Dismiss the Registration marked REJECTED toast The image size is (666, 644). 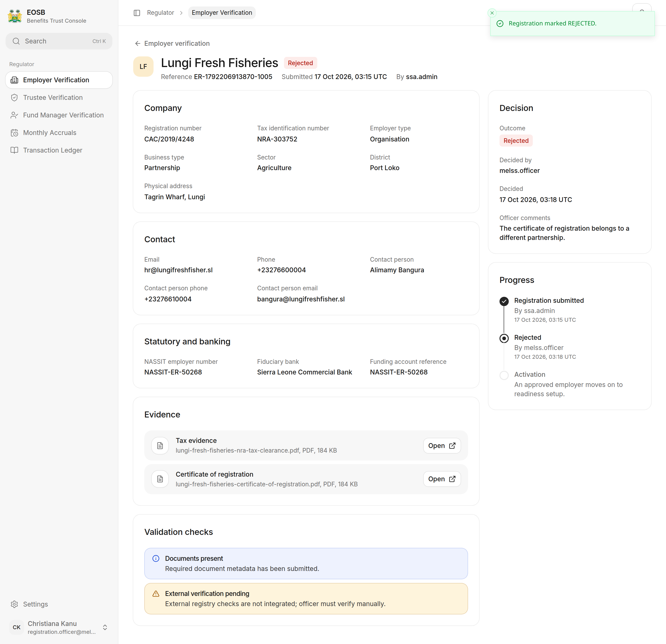(492, 13)
